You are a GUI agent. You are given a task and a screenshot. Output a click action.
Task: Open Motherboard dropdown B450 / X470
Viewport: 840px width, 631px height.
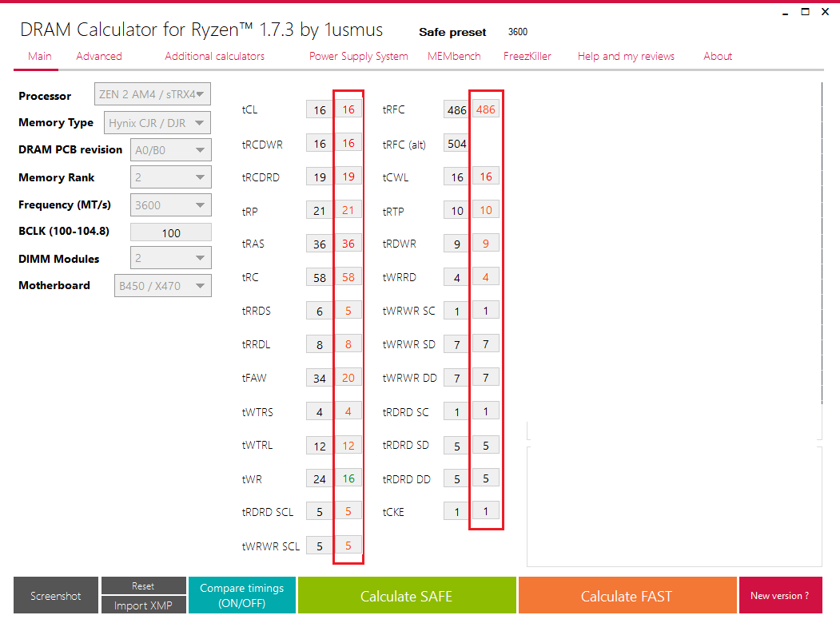(x=163, y=286)
